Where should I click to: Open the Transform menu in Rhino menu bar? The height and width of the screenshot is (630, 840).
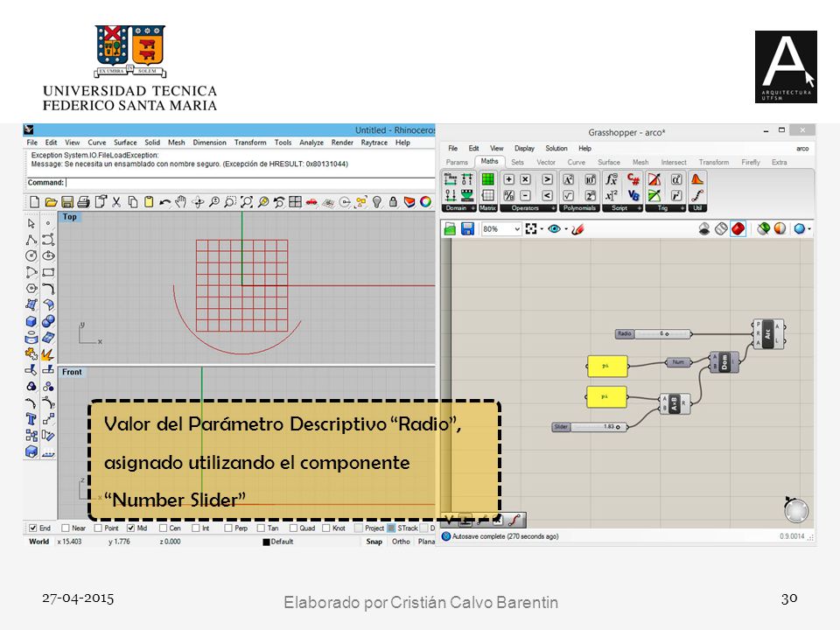point(250,143)
